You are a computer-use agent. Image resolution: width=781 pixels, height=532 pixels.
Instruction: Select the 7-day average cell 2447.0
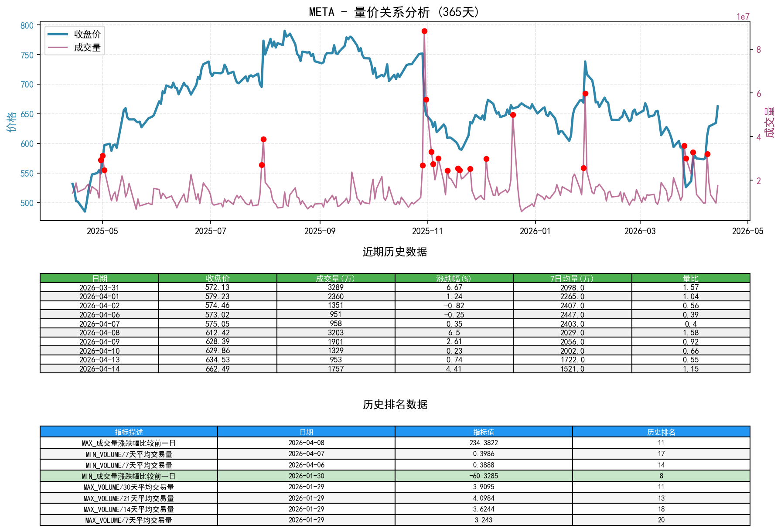point(573,314)
